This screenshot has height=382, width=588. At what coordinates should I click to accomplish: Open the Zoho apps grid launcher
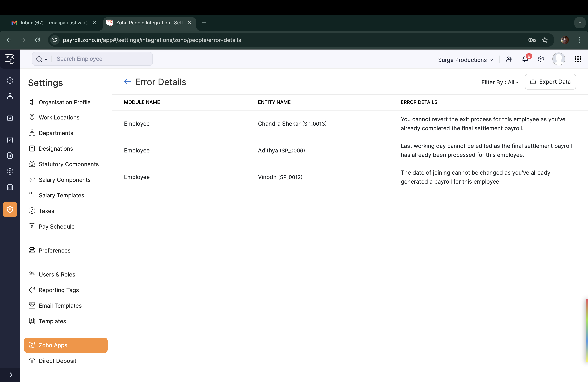click(578, 59)
